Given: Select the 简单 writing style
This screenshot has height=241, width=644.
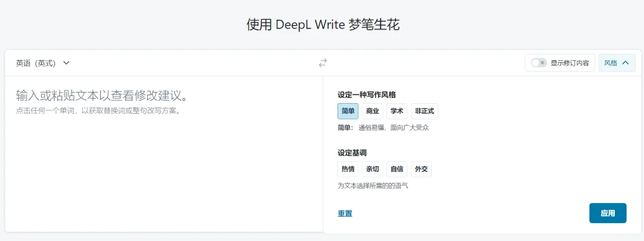Looking at the screenshot, I should tap(348, 111).
